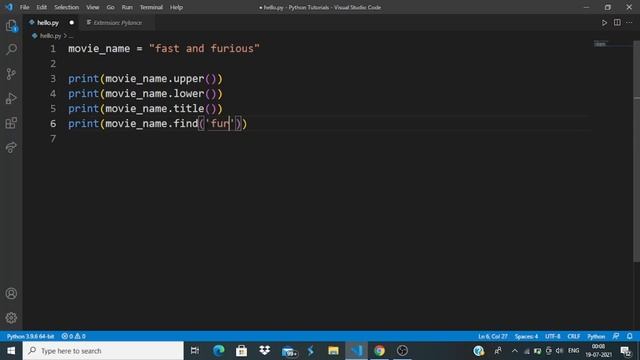640x360 pixels.
Task: Open Task View on taskbar
Action: [195, 351]
